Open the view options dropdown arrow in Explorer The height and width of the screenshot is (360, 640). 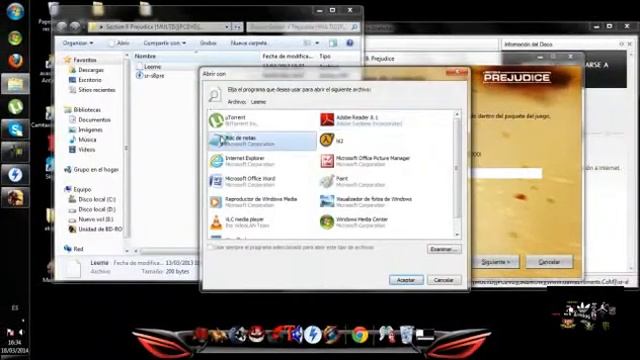[317, 43]
